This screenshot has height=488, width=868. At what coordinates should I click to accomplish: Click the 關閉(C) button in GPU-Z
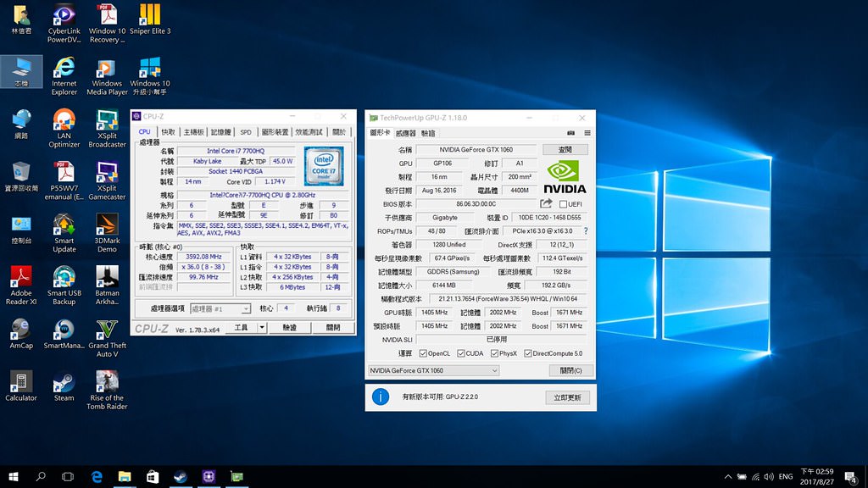click(x=570, y=371)
